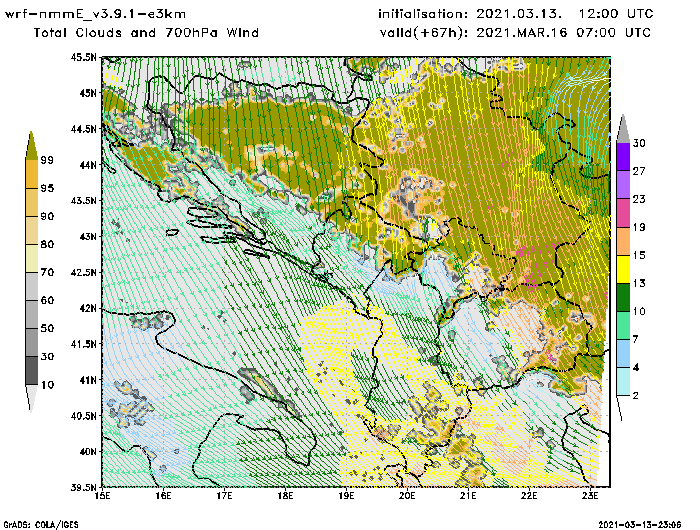Click the 21E longitude label
700x530 pixels.
(468, 496)
